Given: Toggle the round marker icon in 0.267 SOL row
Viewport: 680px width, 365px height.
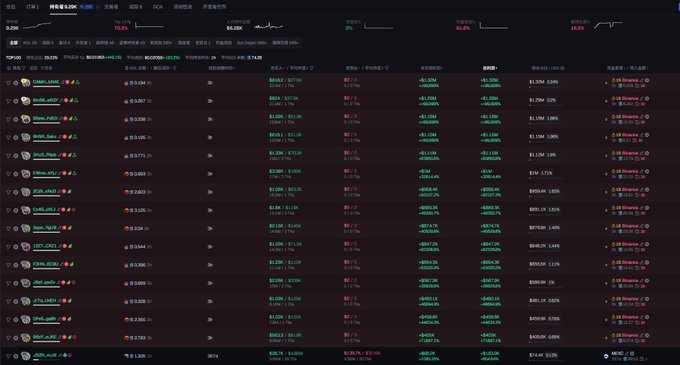Looking at the screenshot, I should point(16,101).
